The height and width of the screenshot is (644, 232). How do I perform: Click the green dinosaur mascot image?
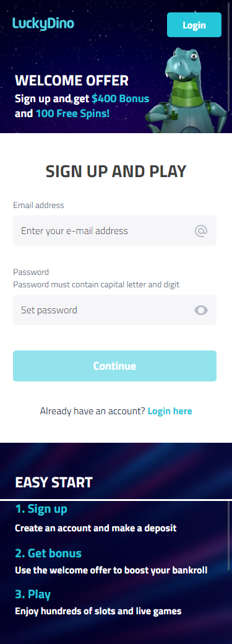click(x=189, y=90)
